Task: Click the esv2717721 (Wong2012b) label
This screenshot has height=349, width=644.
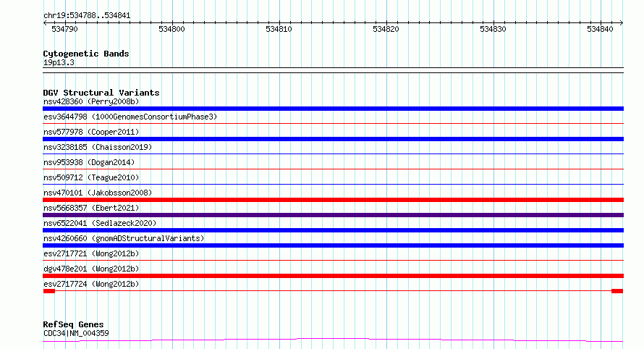Action: [x=91, y=253]
